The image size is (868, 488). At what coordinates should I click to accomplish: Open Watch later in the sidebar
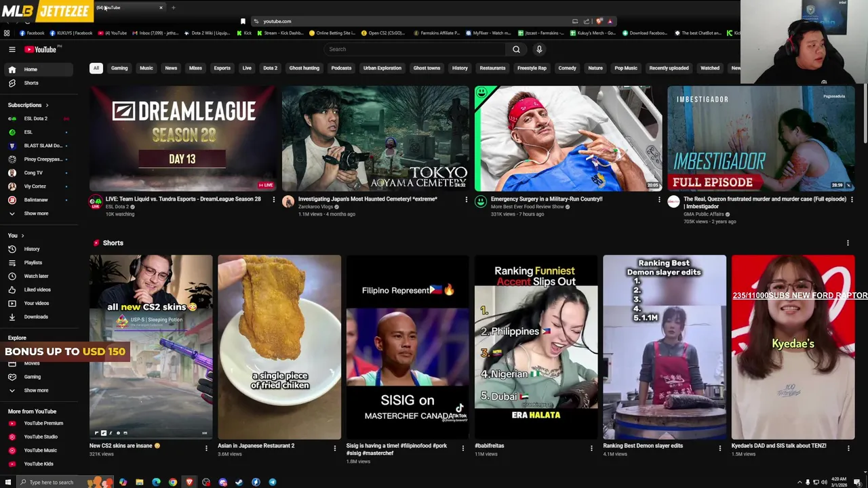[38, 276]
